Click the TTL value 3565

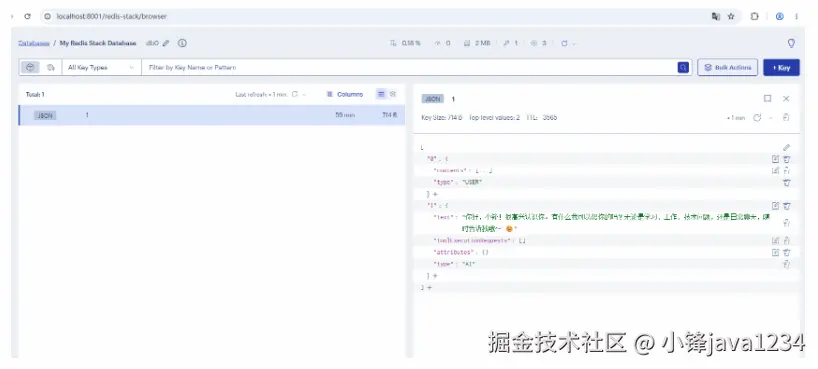coord(550,117)
